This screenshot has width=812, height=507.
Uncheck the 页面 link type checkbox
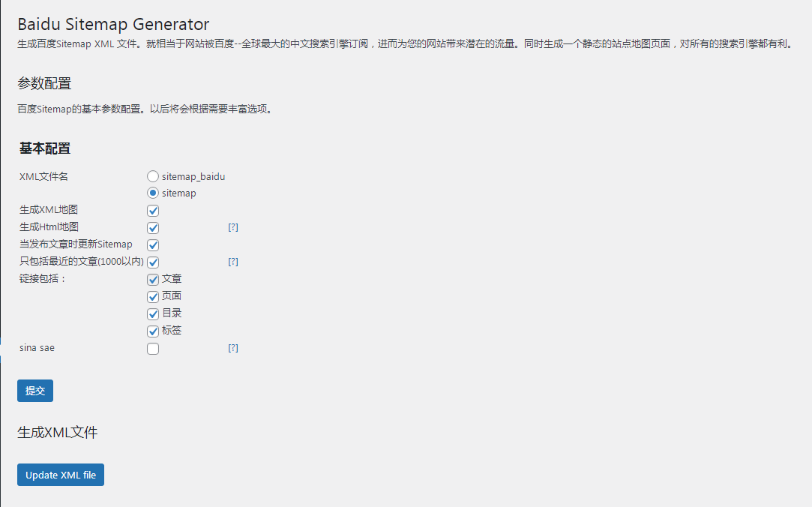[153, 296]
